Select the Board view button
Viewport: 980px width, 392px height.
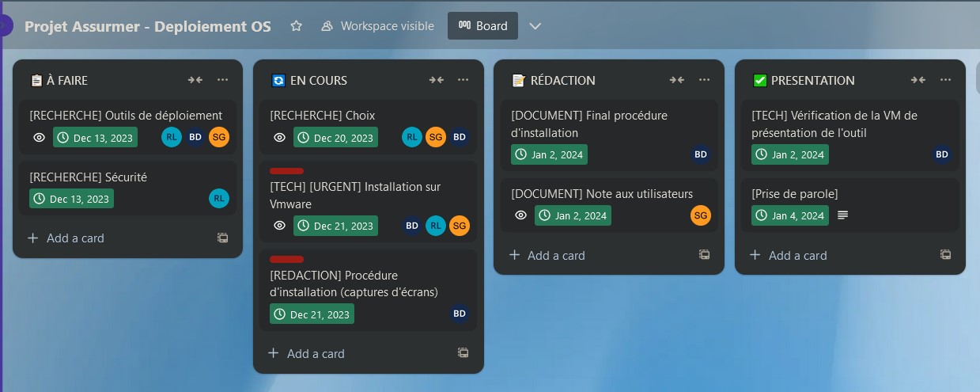pos(482,26)
